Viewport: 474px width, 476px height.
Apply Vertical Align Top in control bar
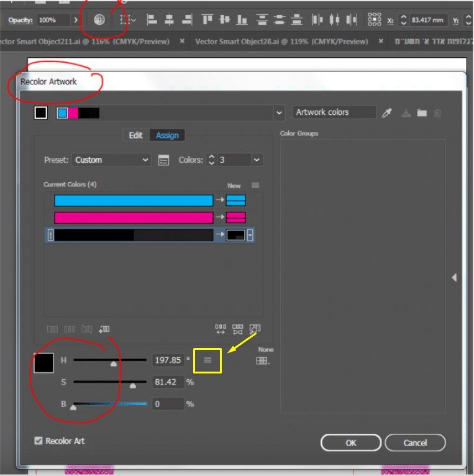[x=207, y=20]
